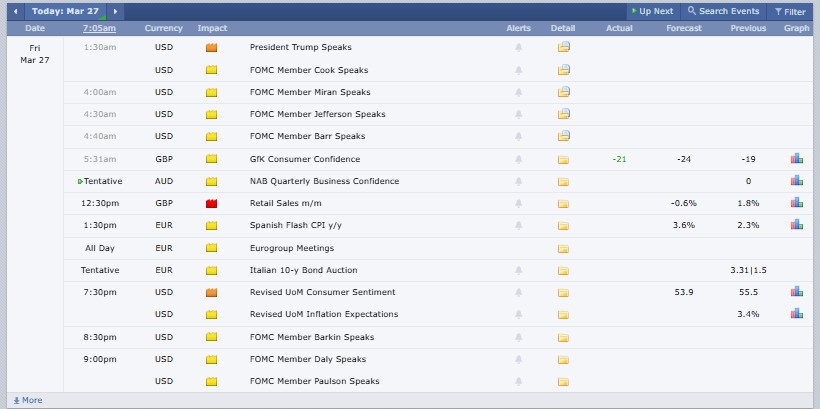Set alert bell for FOMC Member Barkin Speaks
This screenshot has width=820, height=409.
pyautogui.click(x=518, y=337)
